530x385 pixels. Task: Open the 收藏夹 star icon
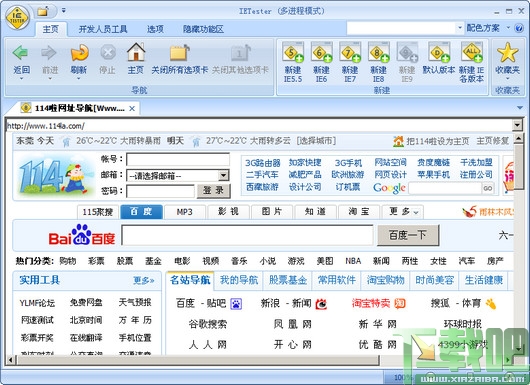tap(507, 52)
